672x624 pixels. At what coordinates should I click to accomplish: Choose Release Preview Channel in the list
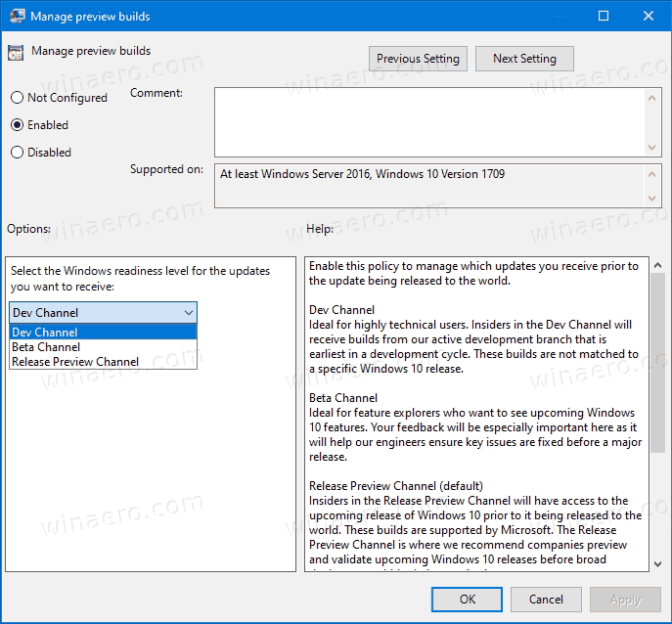coord(103,361)
